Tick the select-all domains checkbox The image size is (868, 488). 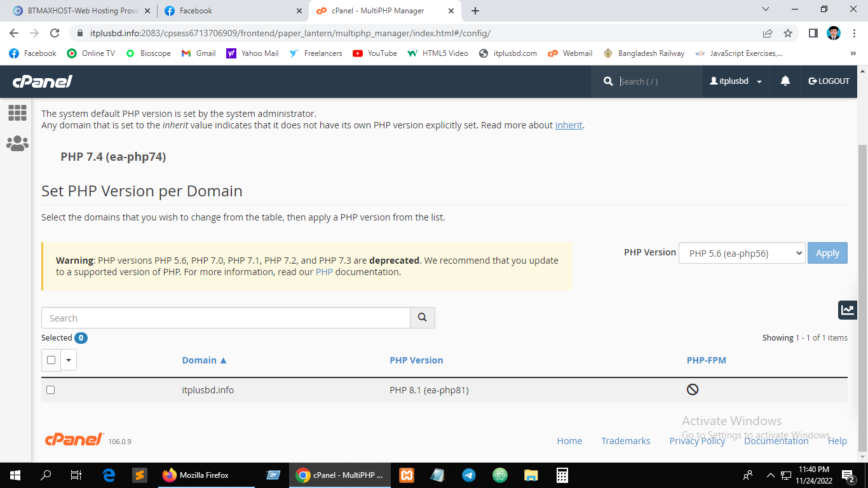[x=51, y=360]
